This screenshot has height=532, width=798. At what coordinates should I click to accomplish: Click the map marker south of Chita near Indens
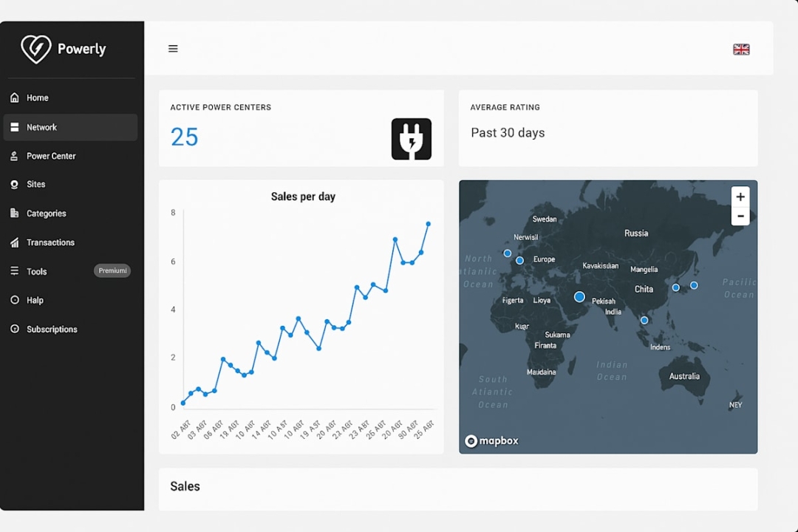pyautogui.click(x=644, y=320)
